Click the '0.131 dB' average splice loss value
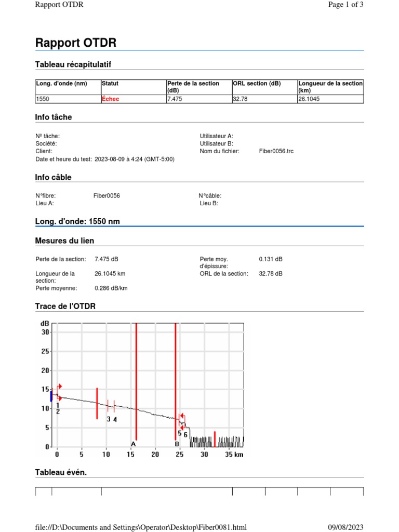399x532 pixels. tap(270, 259)
